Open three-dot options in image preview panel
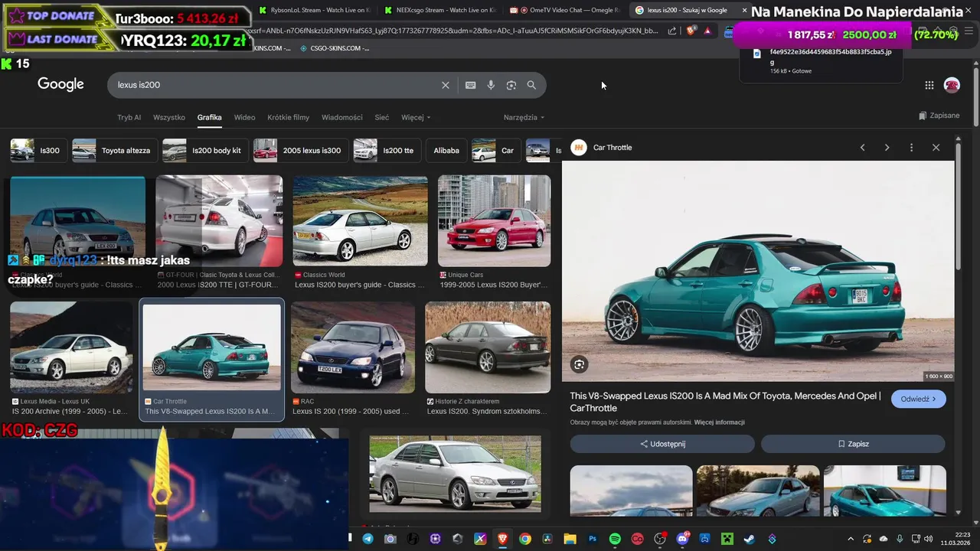 point(911,148)
